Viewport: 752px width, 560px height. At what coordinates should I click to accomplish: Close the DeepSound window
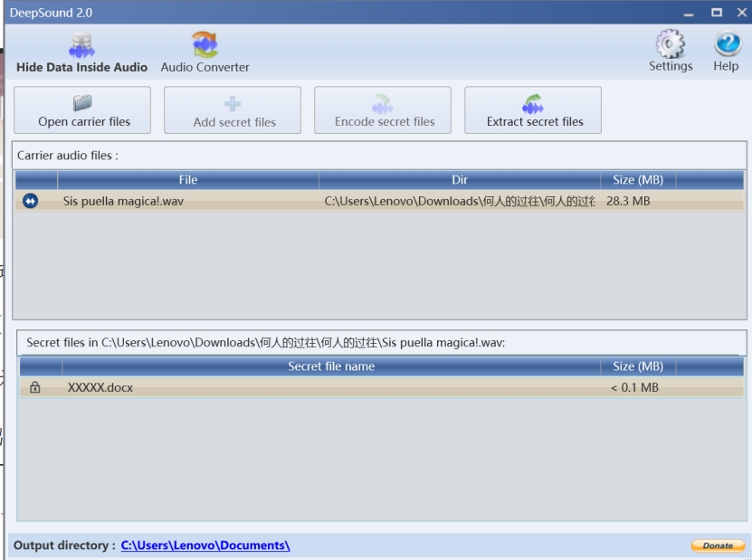pyautogui.click(x=741, y=13)
